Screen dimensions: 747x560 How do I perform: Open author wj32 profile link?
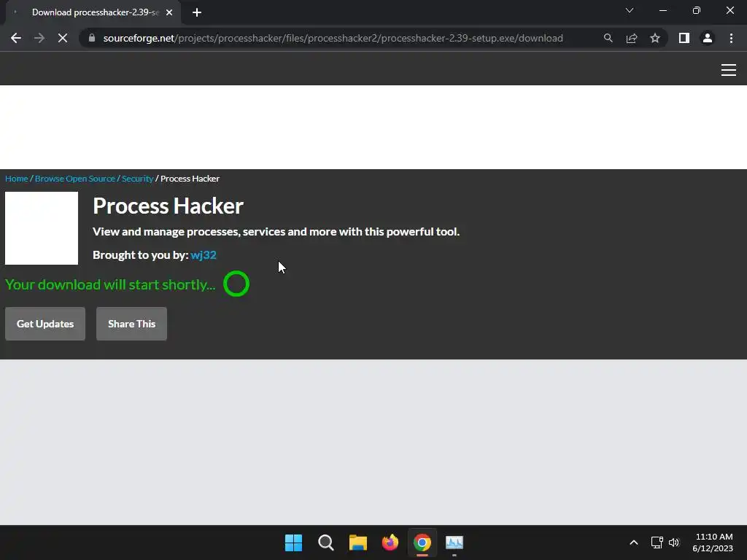pyautogui.click(x=204, y=254)
